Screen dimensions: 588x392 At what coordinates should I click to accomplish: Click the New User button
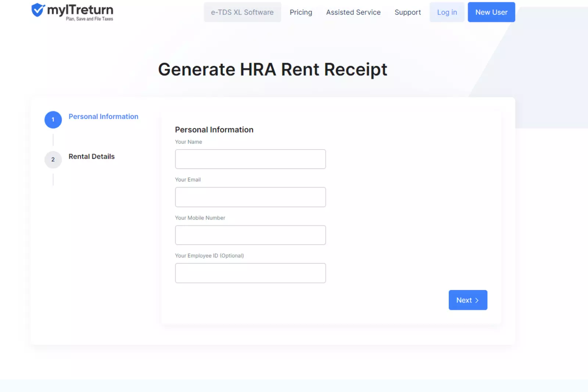click(491, 12)
